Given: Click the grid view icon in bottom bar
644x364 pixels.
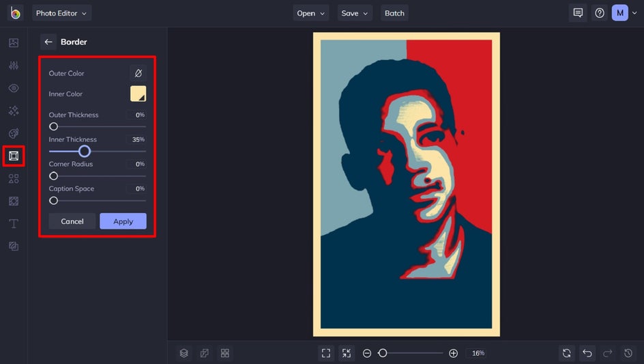Looking at the screenshot, I should coord(224,353).
